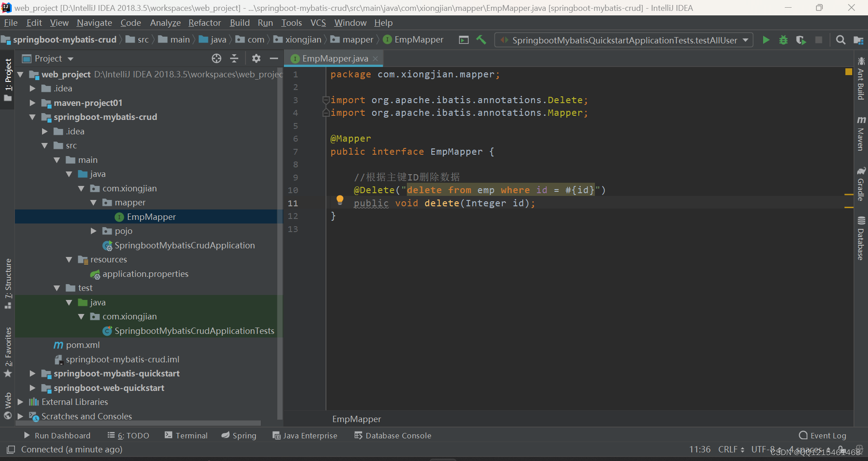This screenshot has height=461, width=868.
Task: Open the Spring tool window
Action: coord(239,435)
